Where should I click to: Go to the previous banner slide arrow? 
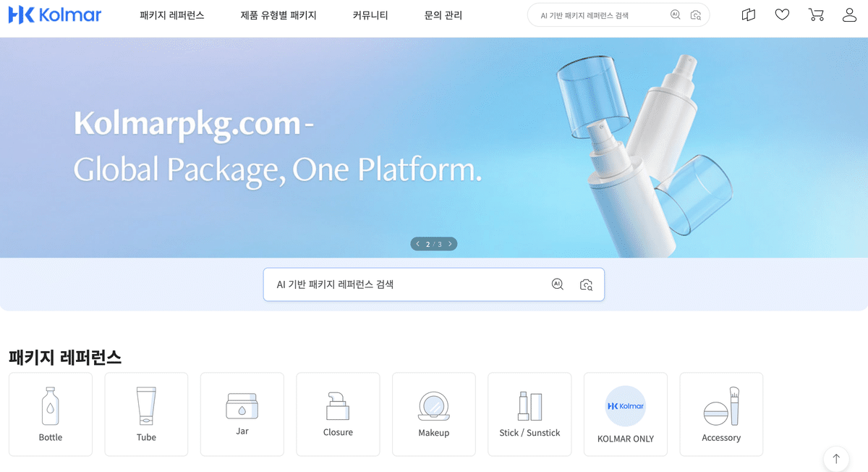[x=417, y=244]
